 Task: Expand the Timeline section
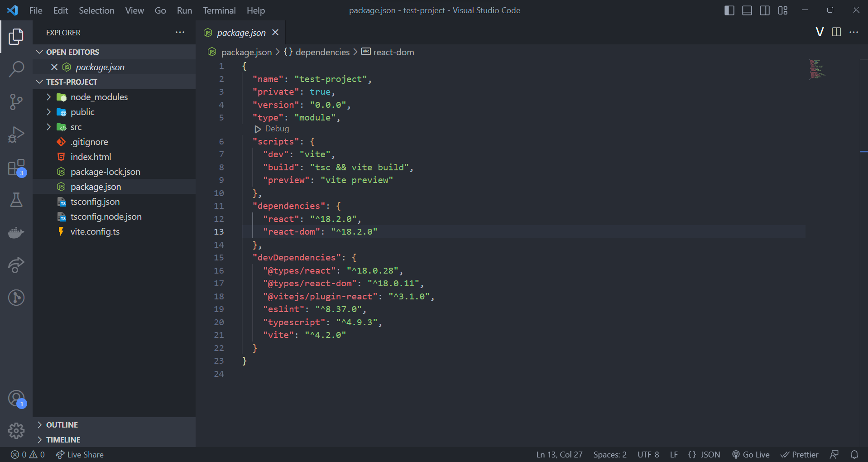point(114,440)
